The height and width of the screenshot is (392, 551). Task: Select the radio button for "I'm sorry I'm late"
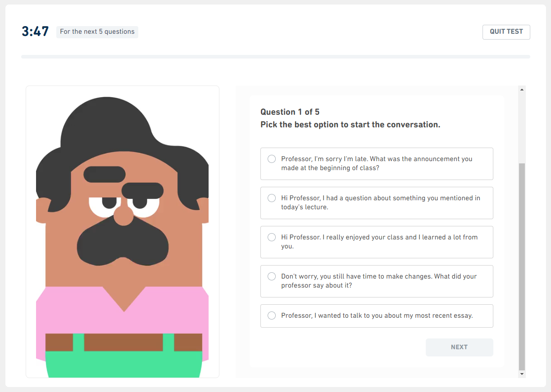click(272, 159)
